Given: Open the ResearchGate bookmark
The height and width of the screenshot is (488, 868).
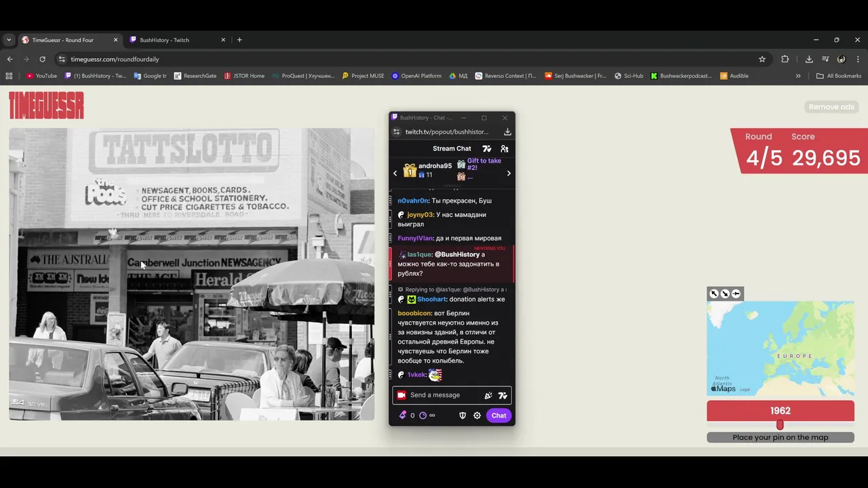Looking at the screenshot, I should tap(195, 76).
